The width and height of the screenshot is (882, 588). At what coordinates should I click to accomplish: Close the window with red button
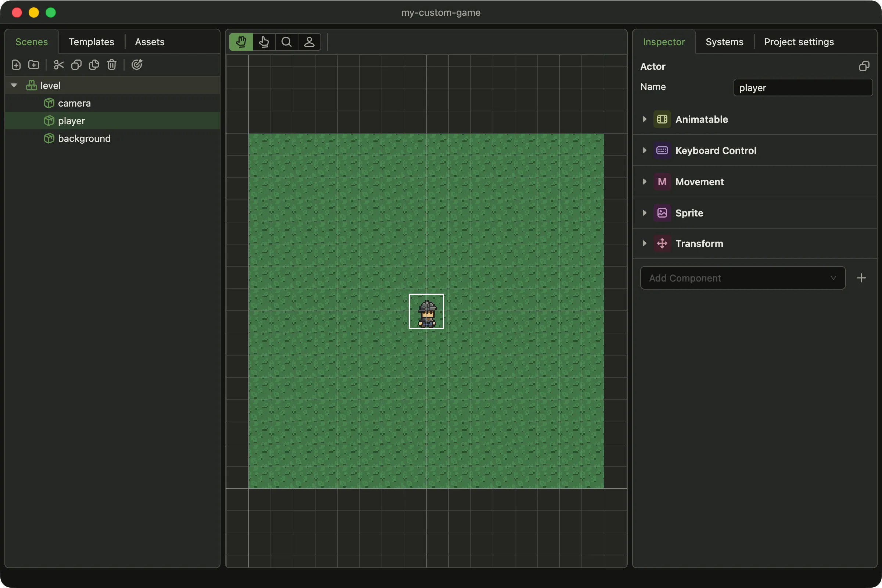point(17,12)
